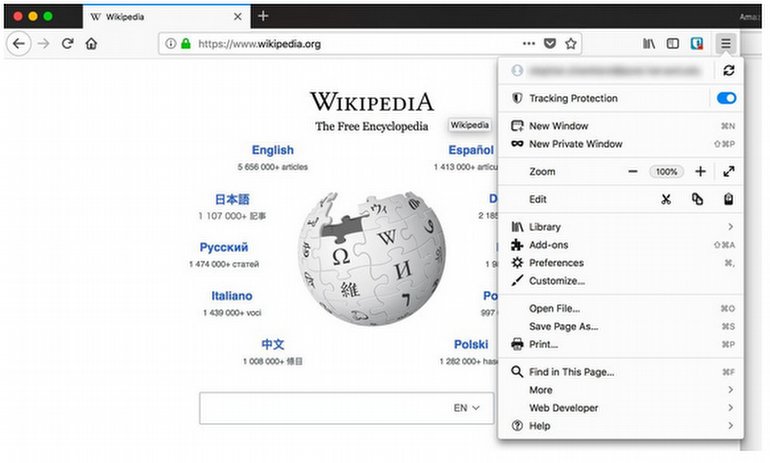Image resolution: width=770 pixels, height=463 pixels.
Task: Open the English Wikipedia link
Action: pos(273,150)
